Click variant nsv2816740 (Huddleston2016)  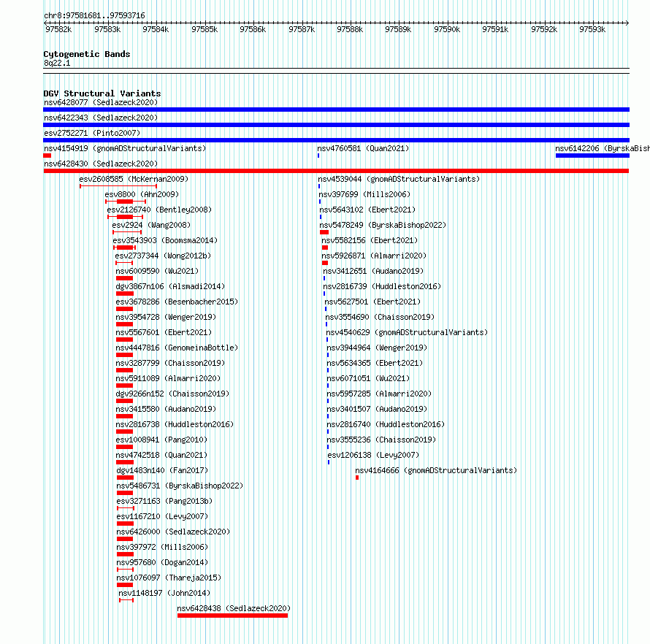click(x=386, y=424)
